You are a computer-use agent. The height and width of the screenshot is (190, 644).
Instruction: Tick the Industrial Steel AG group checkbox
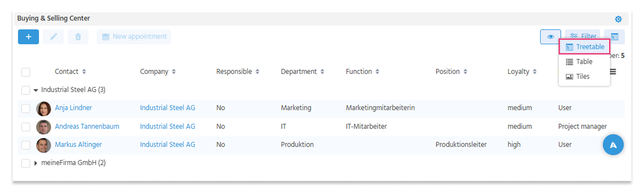[26, 90]
